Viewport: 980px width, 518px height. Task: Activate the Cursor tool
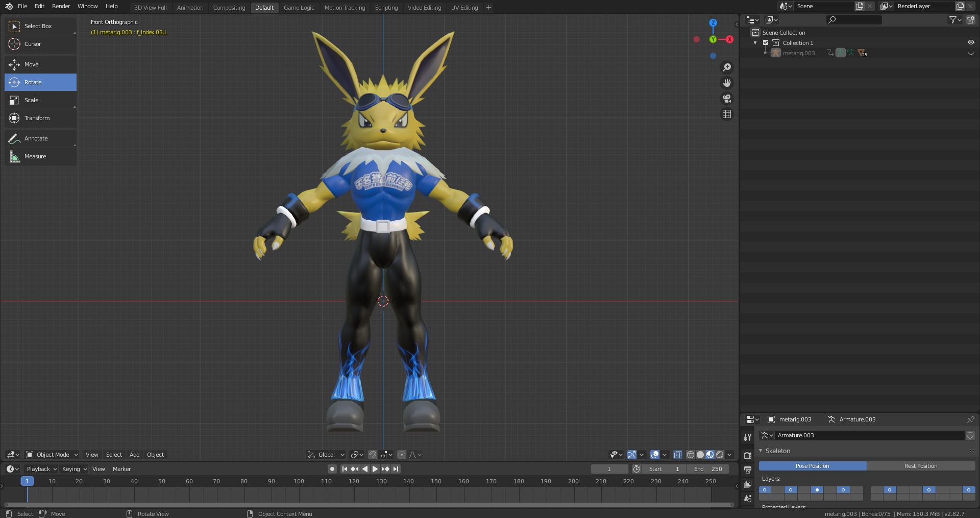40,44
